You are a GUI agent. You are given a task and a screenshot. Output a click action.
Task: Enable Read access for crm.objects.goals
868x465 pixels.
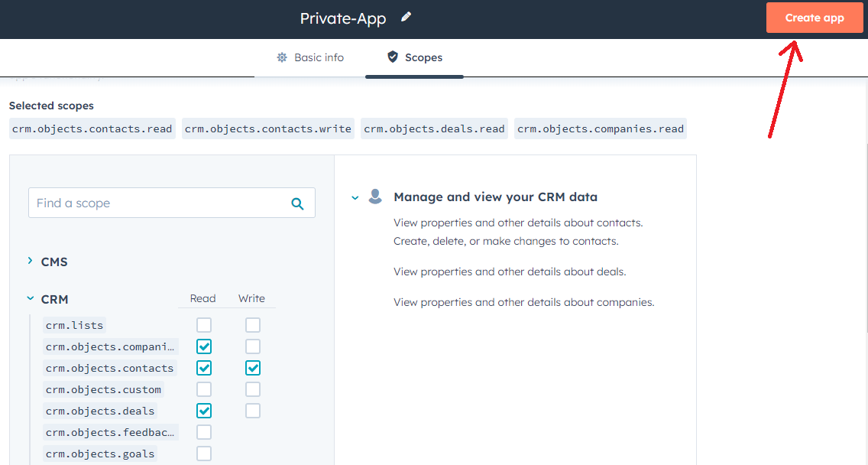pyautogui.click(x=204, y=453)
